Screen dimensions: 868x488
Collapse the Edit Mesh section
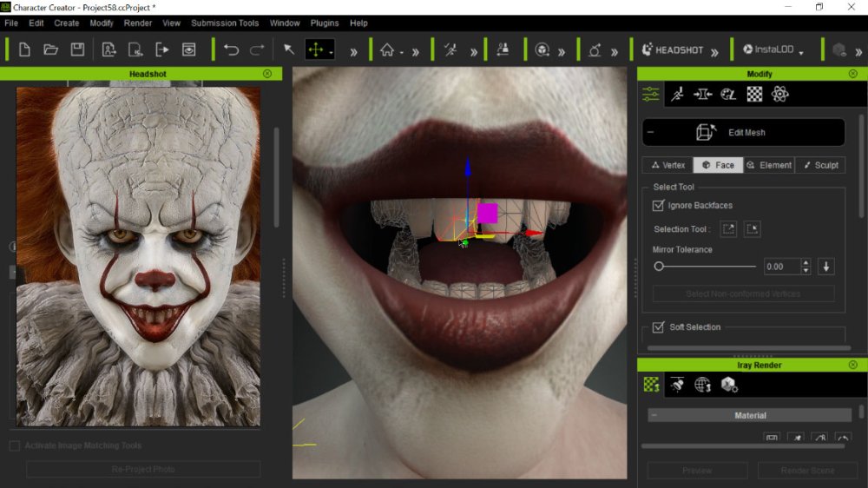pyautogui.click(x=651, y=132)
